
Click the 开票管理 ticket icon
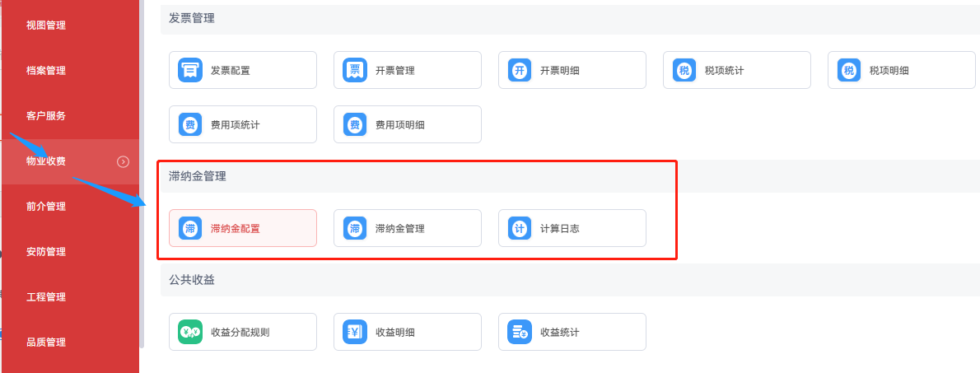(355, 71)
